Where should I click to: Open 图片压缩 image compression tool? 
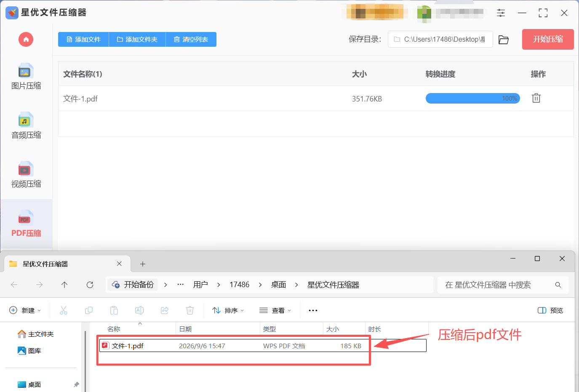[26, 77]
